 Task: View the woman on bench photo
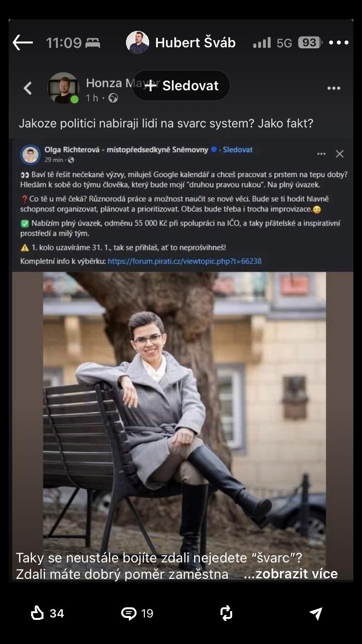183,410
